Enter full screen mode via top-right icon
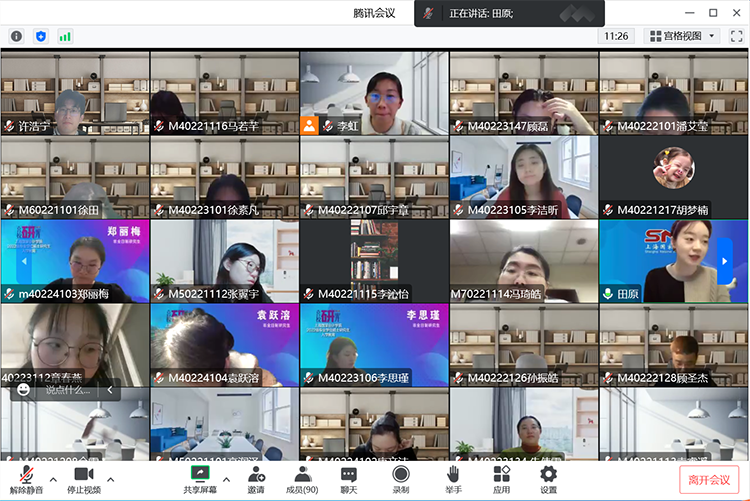Viewport: 750px width, 501px height. [x=737, y=36]
